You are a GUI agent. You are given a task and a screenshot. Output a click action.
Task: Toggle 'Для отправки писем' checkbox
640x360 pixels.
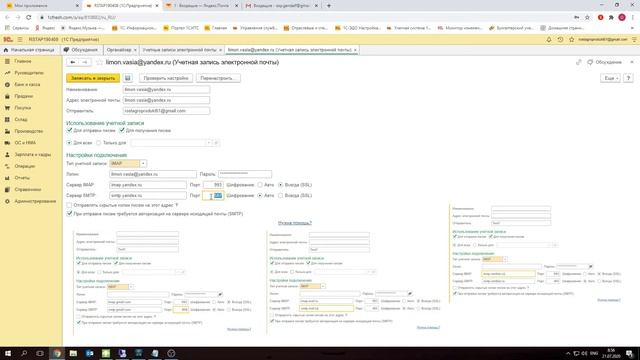point(69,130)
